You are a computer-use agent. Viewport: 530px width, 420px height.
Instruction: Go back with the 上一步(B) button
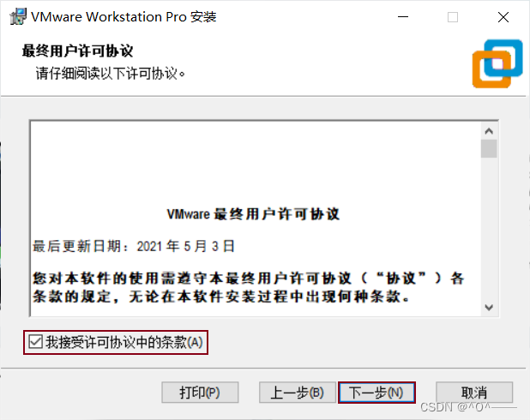click(298, 393)
